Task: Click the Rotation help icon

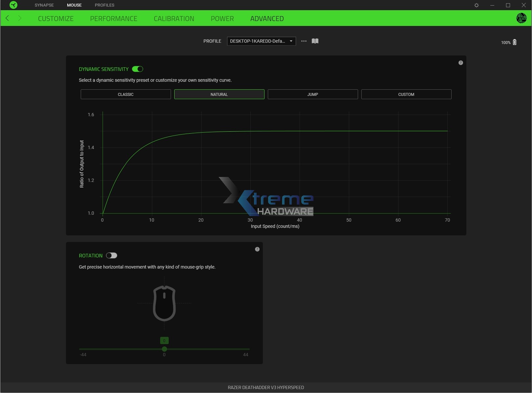Action: tap(257, 249)
